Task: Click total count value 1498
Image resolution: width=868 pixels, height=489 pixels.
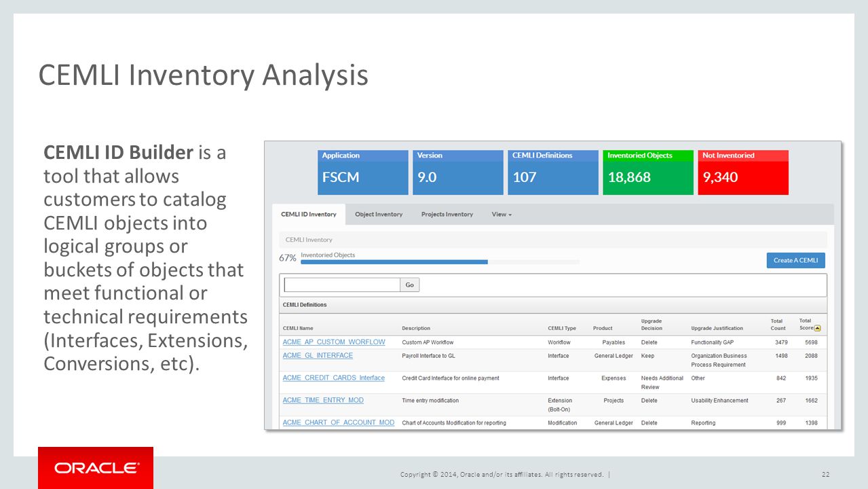Action: tap(781, 356)
